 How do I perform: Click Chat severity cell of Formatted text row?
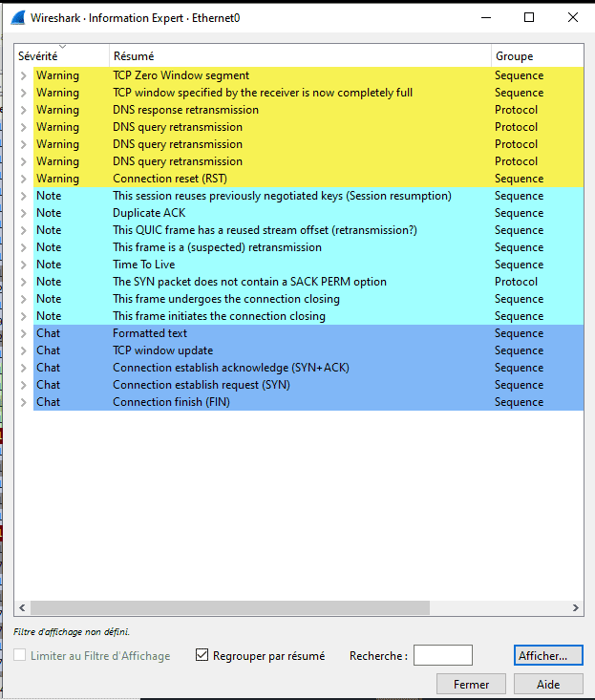48,333
